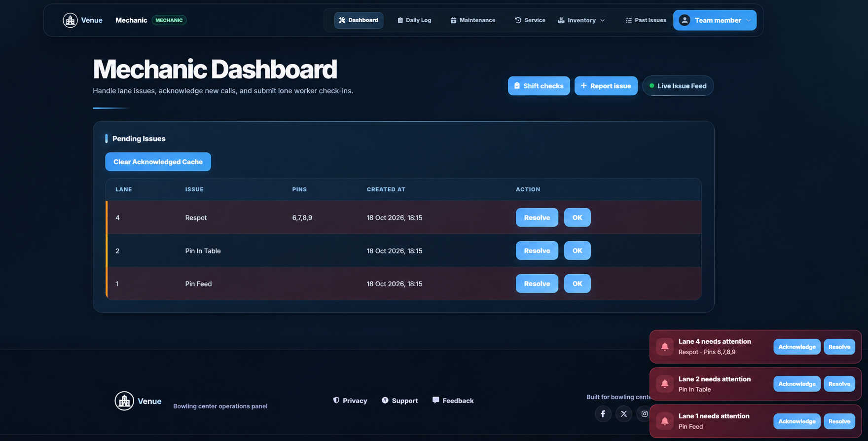Click the bell icon for Lane 4 alert
This screenshot has height=441, width=868.
click(665, 347)
